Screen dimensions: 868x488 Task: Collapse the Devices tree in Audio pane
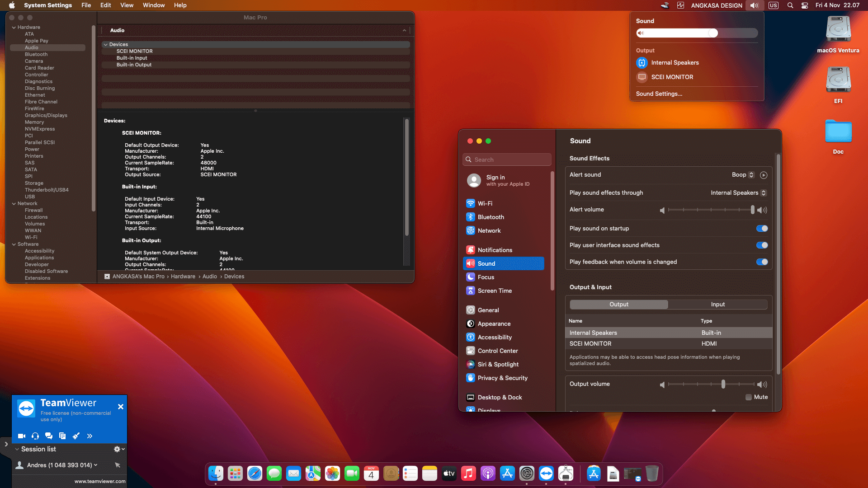(105, 45)
